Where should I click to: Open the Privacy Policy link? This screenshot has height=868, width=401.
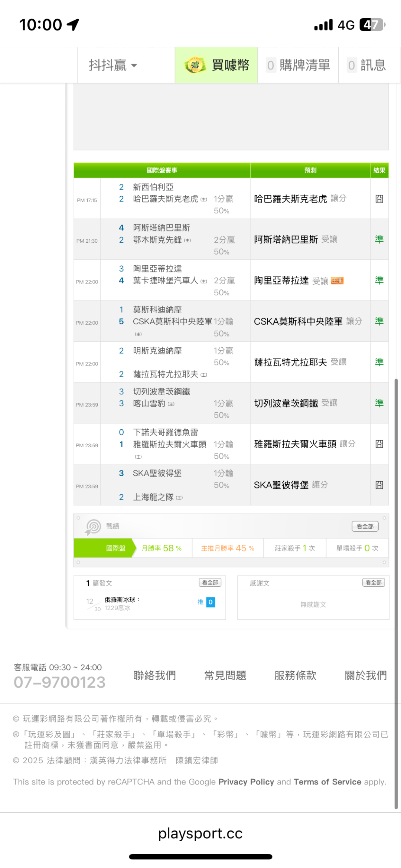246,782
